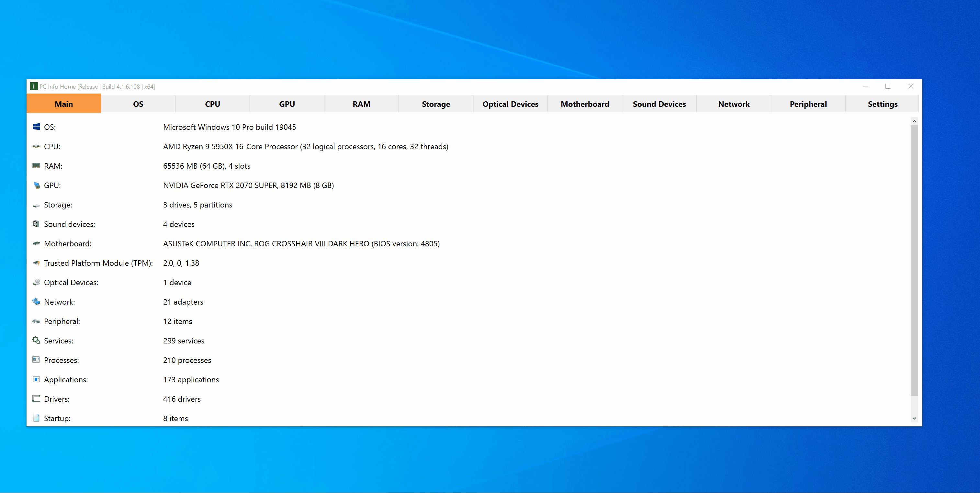980x493 pixels.
Task: Click the Windows logo icon next to OS
Action: click(x=36, y=127)
